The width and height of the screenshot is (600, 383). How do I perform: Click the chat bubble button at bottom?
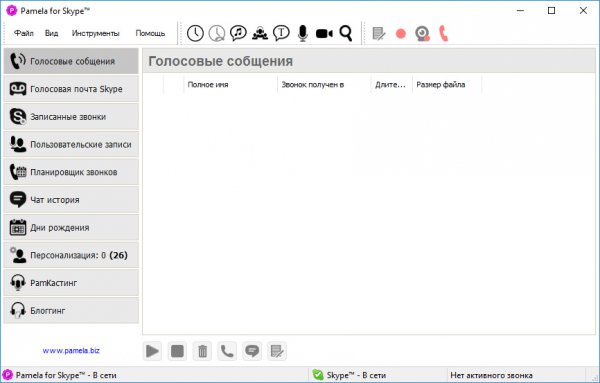coord(252,351)
